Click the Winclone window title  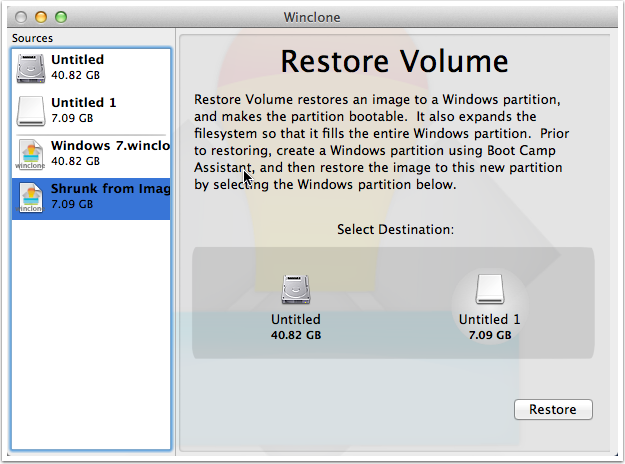[x=312, y=18]
